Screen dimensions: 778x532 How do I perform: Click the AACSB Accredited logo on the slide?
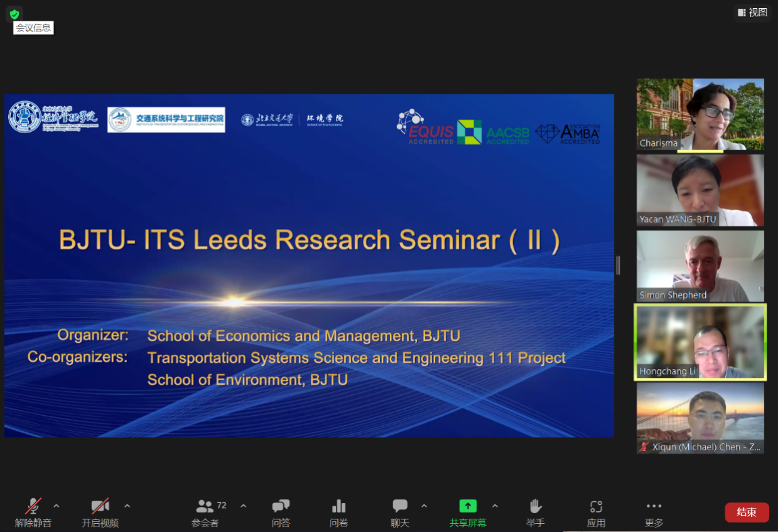[493, 132]
